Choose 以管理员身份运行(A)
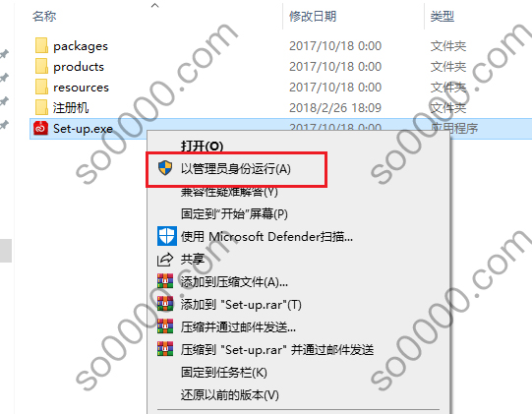Screen dimensions: 532x414 (235, 169)
